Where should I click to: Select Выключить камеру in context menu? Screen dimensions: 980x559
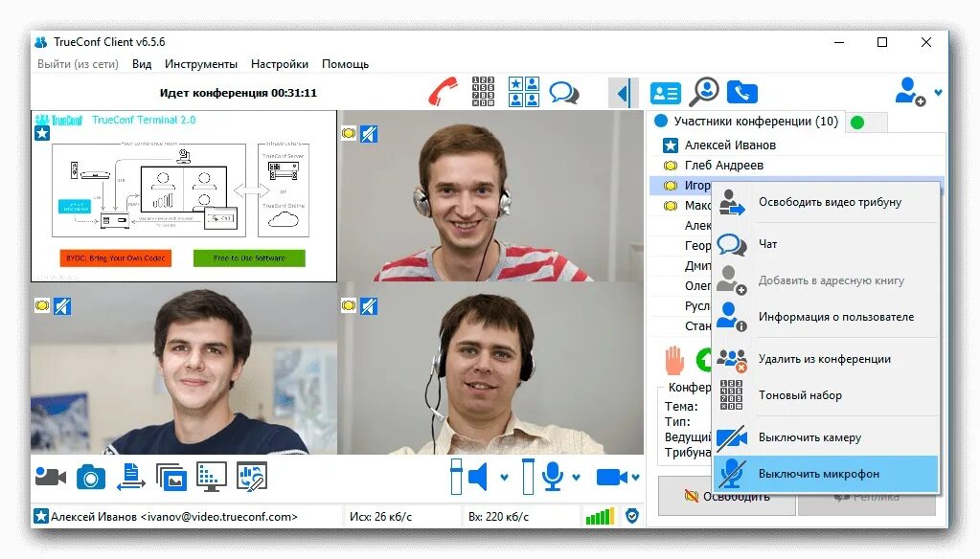click(826, 437)
